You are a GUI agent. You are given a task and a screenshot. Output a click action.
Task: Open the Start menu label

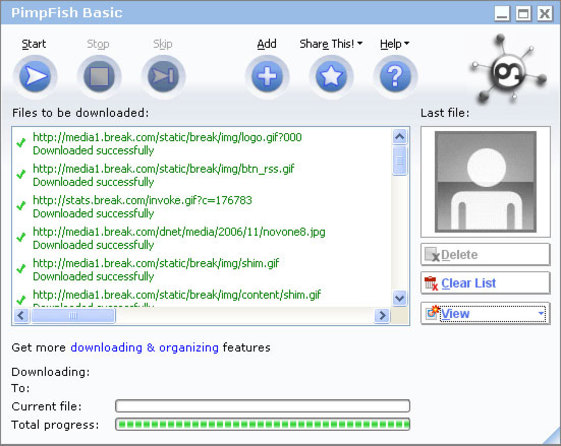coord(34,44)
